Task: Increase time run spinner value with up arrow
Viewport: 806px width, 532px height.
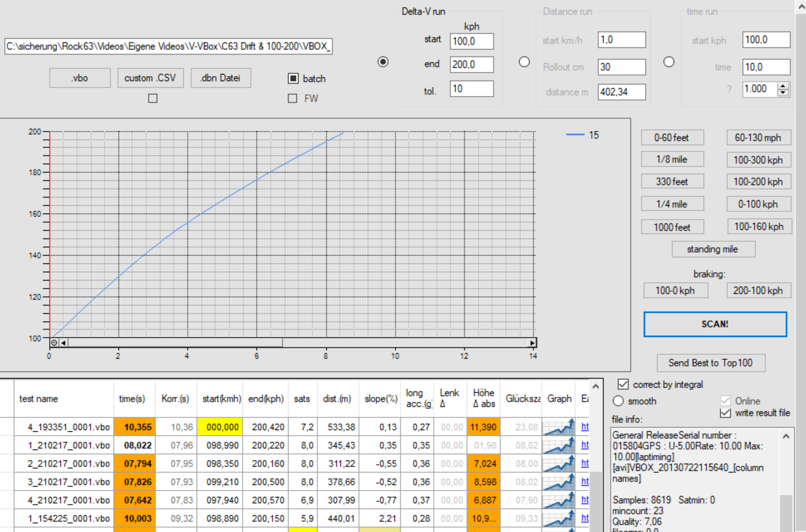Action: (x=783, y=86)
